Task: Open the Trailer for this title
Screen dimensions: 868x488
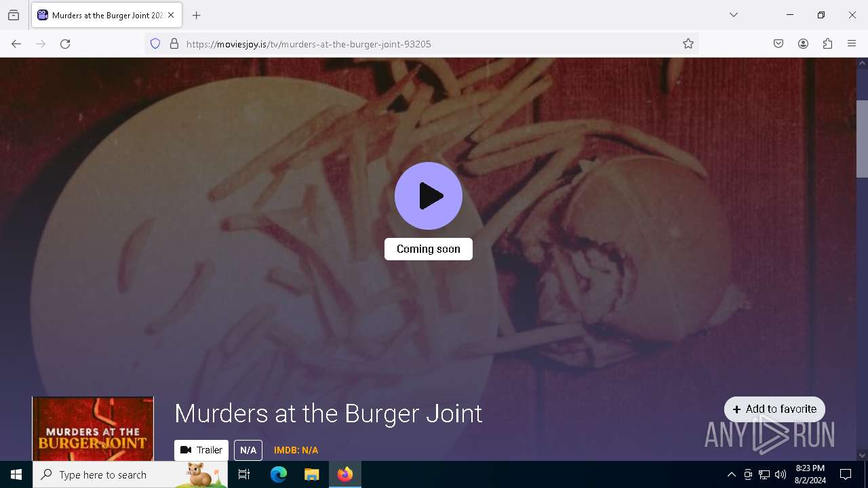Action: [x=201, y=450]
